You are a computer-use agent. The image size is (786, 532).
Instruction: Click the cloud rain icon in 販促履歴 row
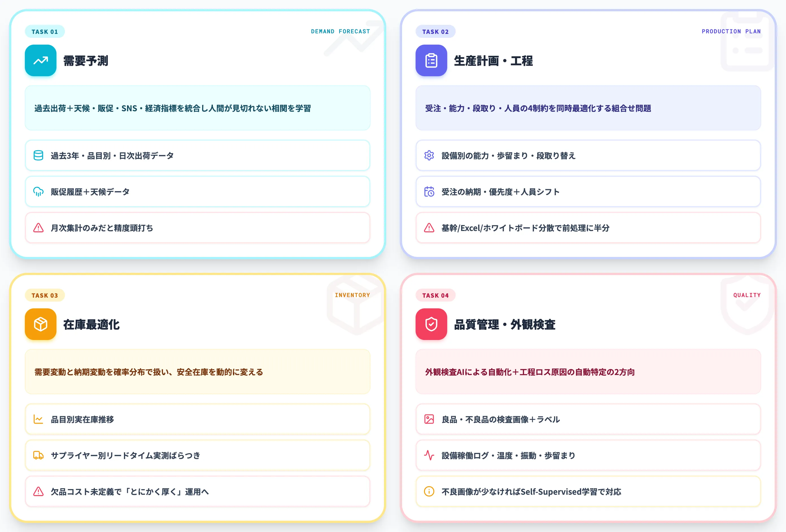(38, 191)
